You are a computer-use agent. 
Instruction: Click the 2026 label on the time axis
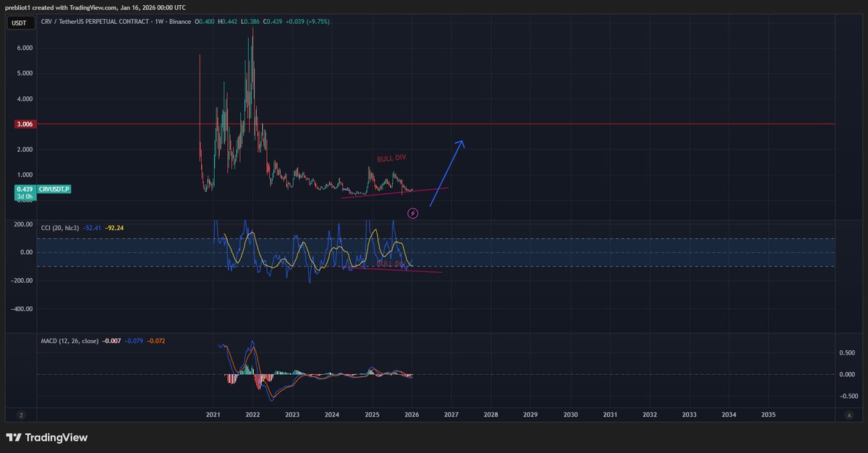[x=412, y=415]
